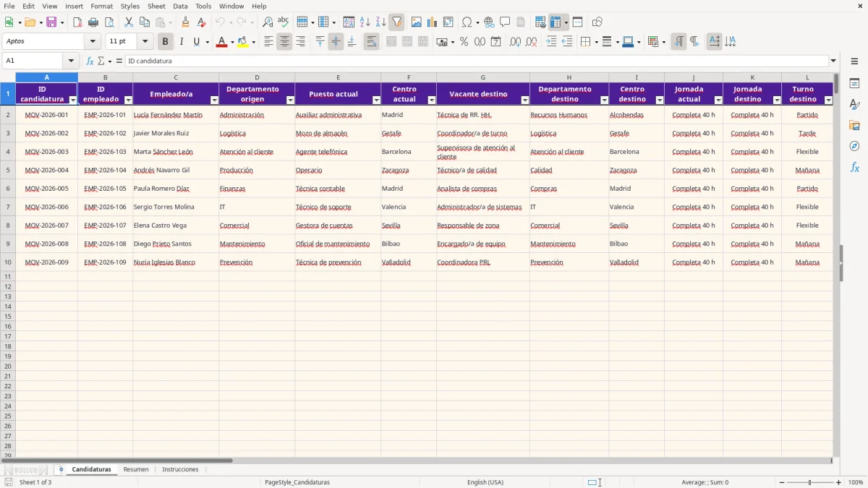The width and height of the screenshot is (868, 488).
Task: Open filter dropdown for Turno destino column
Action: (828, 100)
